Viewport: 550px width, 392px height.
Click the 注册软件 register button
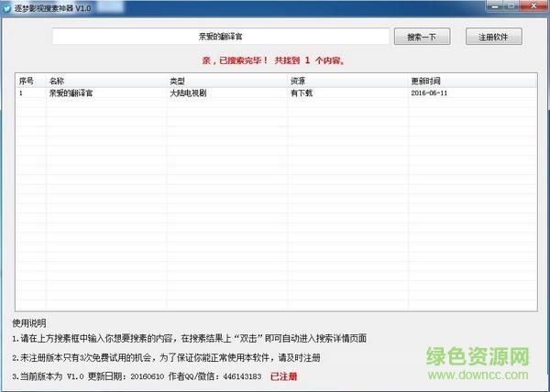493,37
